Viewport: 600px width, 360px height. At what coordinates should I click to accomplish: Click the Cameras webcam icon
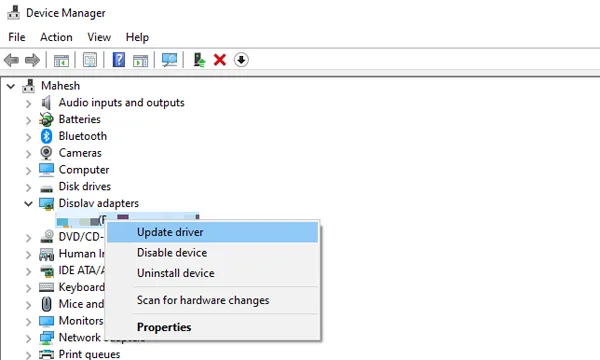46,153
